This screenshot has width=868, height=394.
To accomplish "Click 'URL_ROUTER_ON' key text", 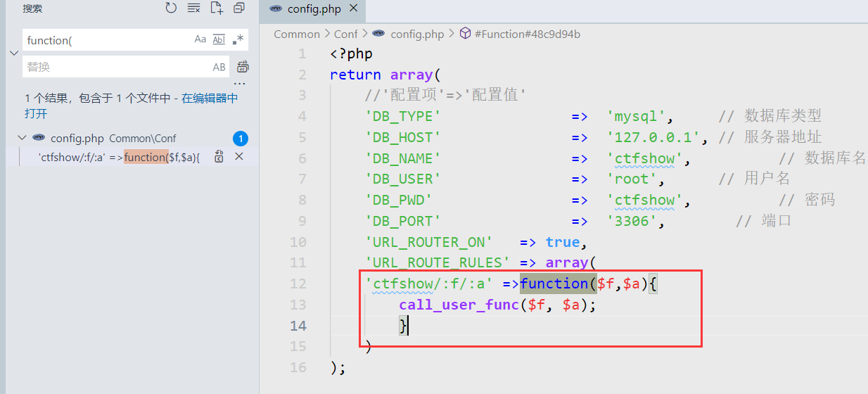I will (x=429, y=242).
